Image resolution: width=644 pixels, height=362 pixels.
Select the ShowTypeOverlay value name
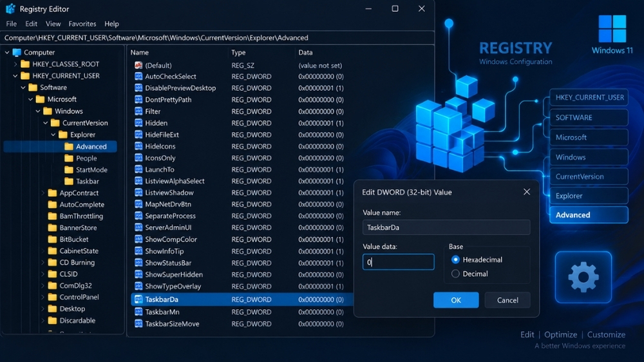click(x=173, y=287)
